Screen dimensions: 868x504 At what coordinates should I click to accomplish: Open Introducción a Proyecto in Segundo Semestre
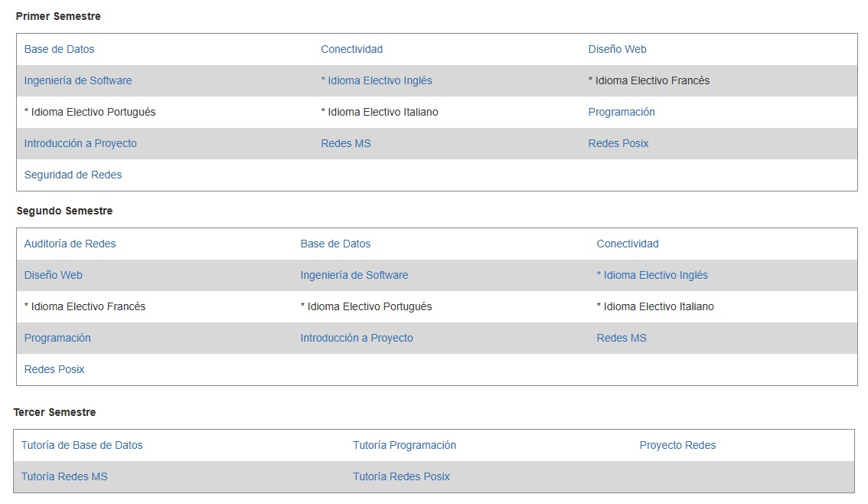click(x=357, y=338)
